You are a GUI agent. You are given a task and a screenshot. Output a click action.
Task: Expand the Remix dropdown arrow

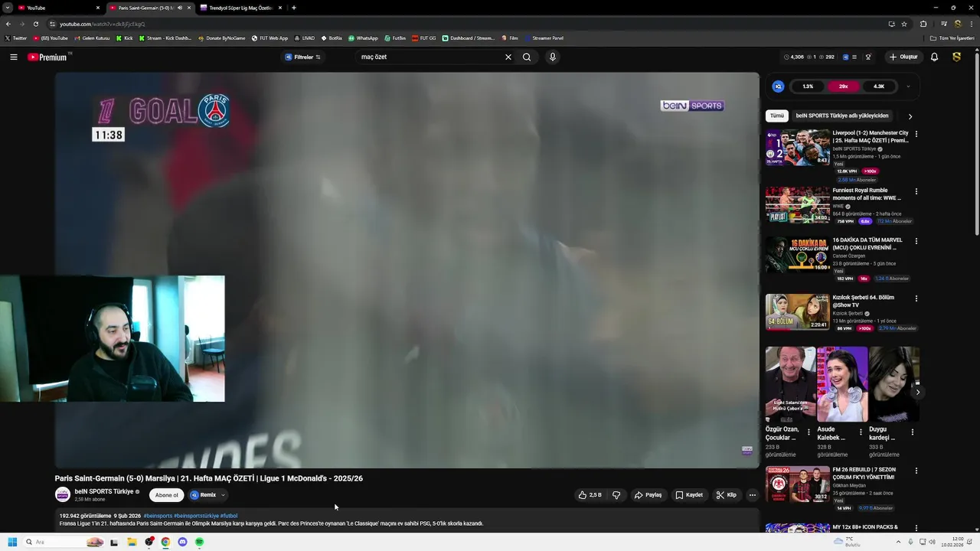pos(223,495)
